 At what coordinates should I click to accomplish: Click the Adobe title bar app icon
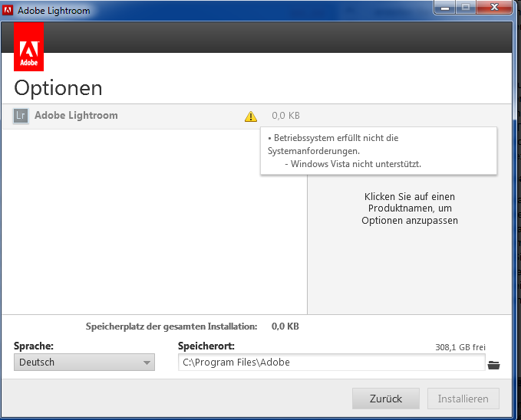pos(8,10)
